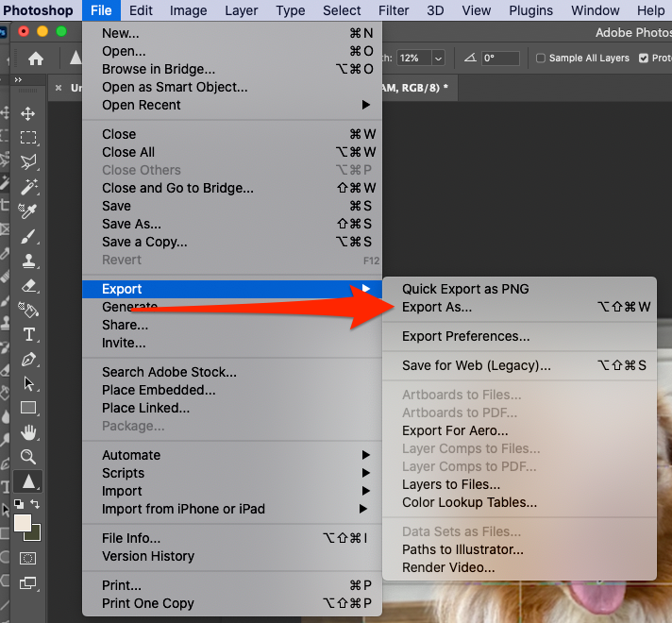Viewport: 672px width, 623px height.
Task: Choose Export in the File menu
Action: [232, 289]
